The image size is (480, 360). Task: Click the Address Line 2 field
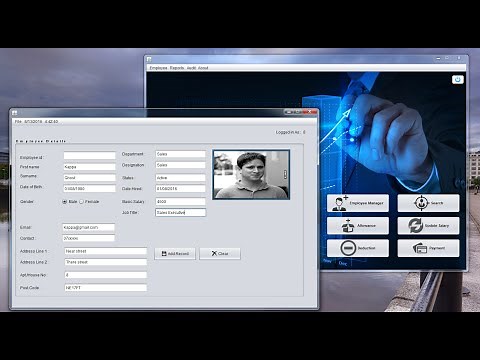[106, 262]
